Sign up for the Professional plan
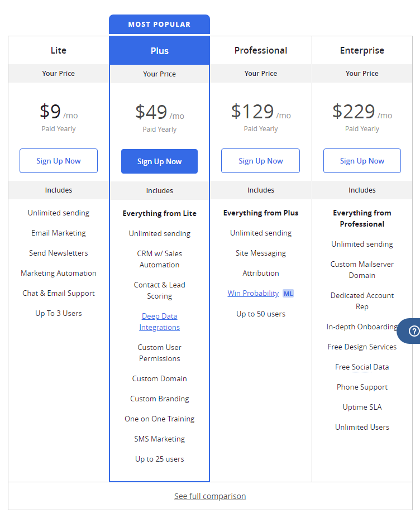The height and width of the screenshot is (518, 420). pos(260,161)
